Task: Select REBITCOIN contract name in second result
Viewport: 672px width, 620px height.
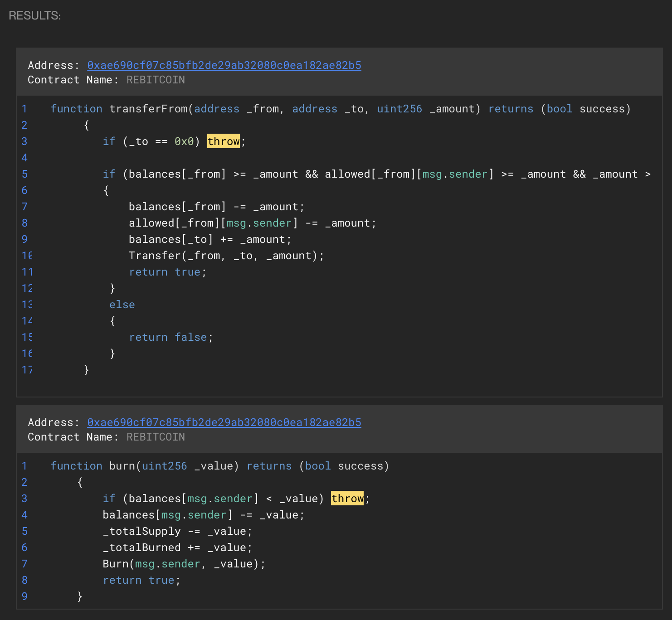Action: tap(156, 437)
